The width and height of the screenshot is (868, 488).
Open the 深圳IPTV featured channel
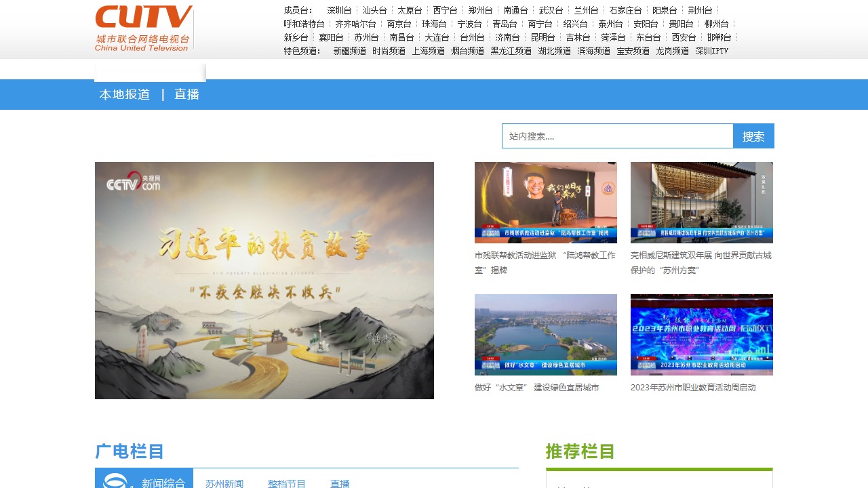click(711, 51)
